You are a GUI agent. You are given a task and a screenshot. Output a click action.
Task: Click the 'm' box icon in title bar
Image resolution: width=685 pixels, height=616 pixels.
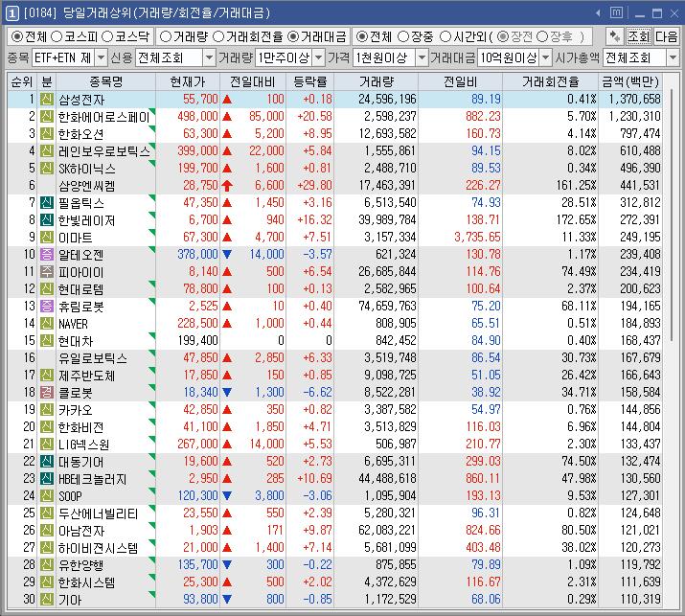616,12
